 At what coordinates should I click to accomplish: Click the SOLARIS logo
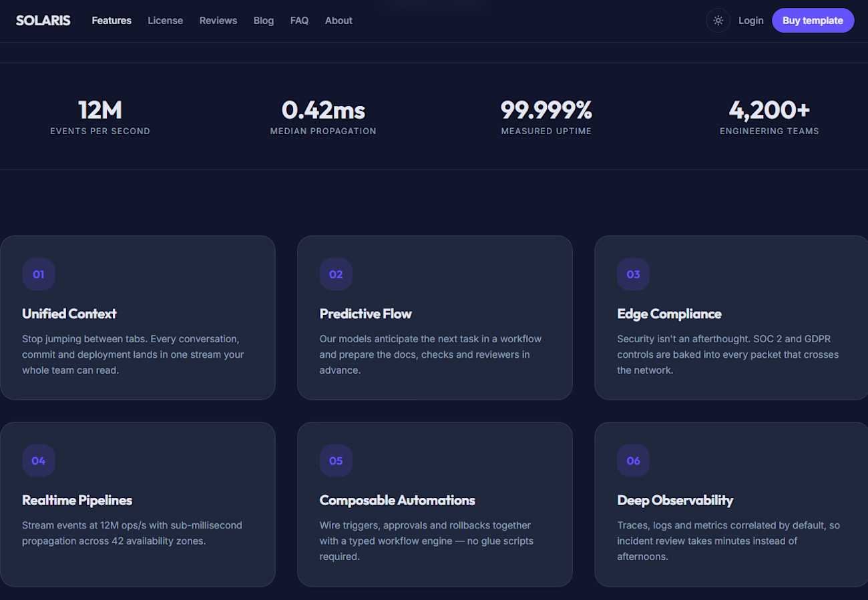pos(43,21)
